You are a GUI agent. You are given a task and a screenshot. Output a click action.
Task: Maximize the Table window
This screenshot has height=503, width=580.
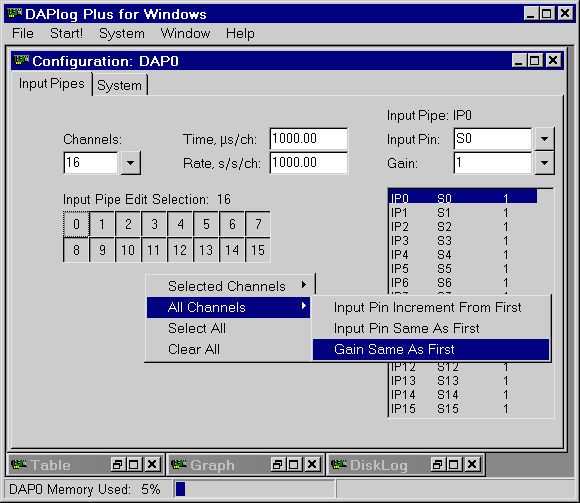pyautogui.click(x=134, y=464)
